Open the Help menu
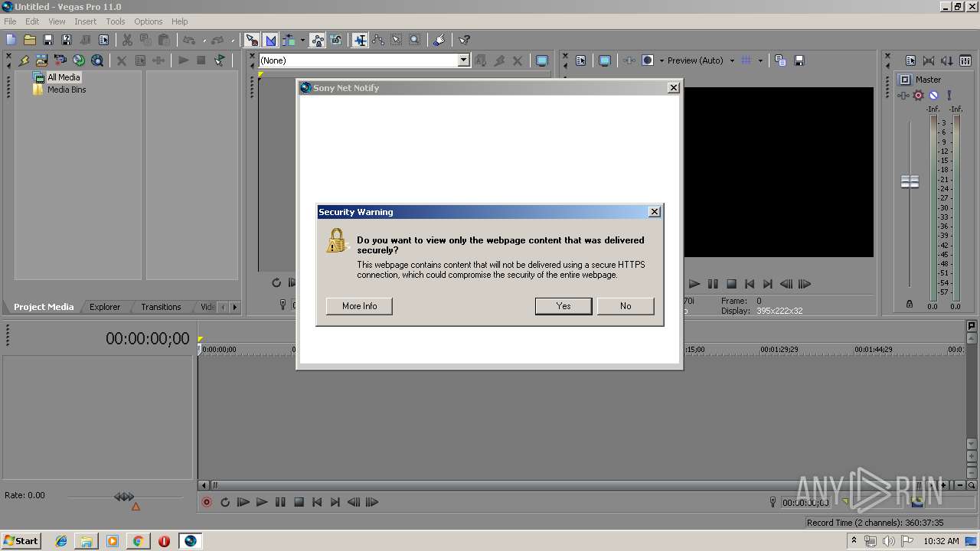The height and width of the screenshot is (551, 980). point(180,21)
